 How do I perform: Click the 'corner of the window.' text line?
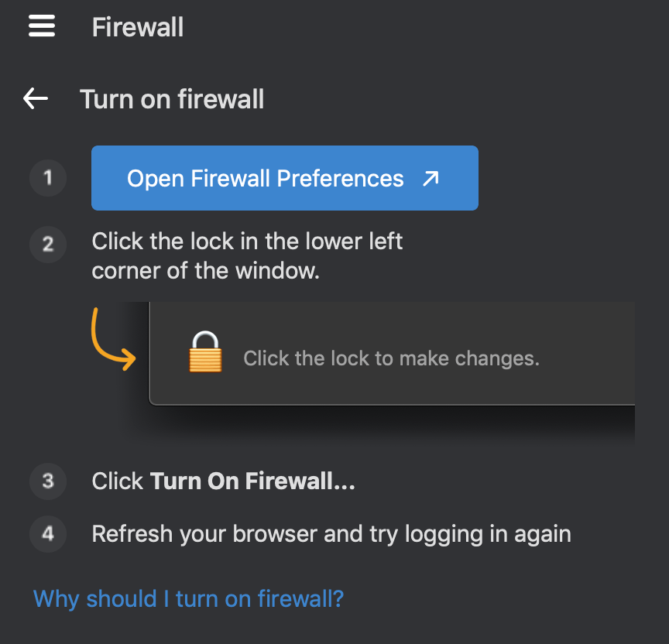205,271
